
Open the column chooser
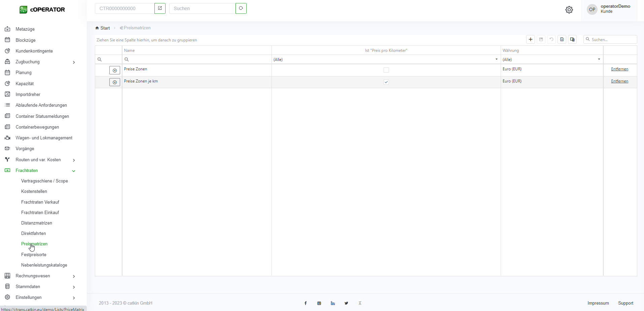(x=572, y=39)
